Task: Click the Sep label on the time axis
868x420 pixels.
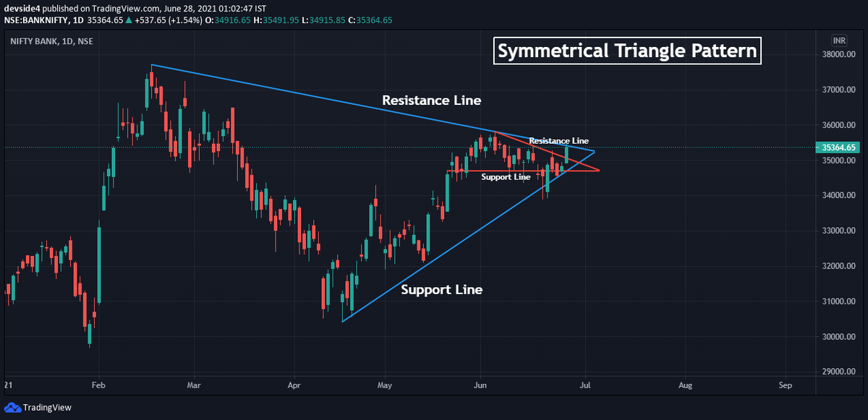Action: [784, 386]
